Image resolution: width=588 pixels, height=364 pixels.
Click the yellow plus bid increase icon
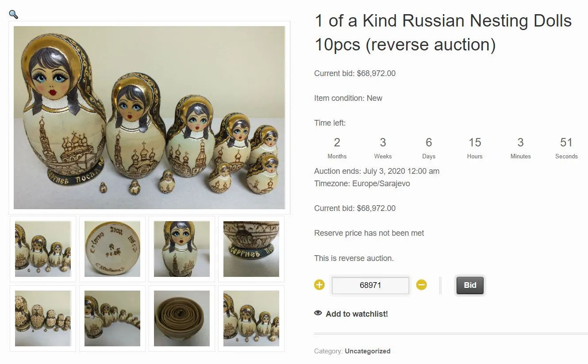[x=319, y=285]
